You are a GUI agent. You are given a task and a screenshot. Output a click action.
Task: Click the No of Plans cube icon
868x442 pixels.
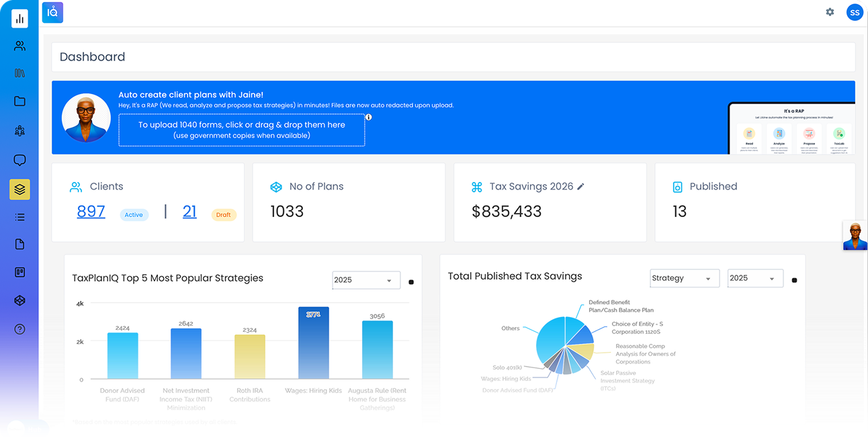(x=275, y=187)
